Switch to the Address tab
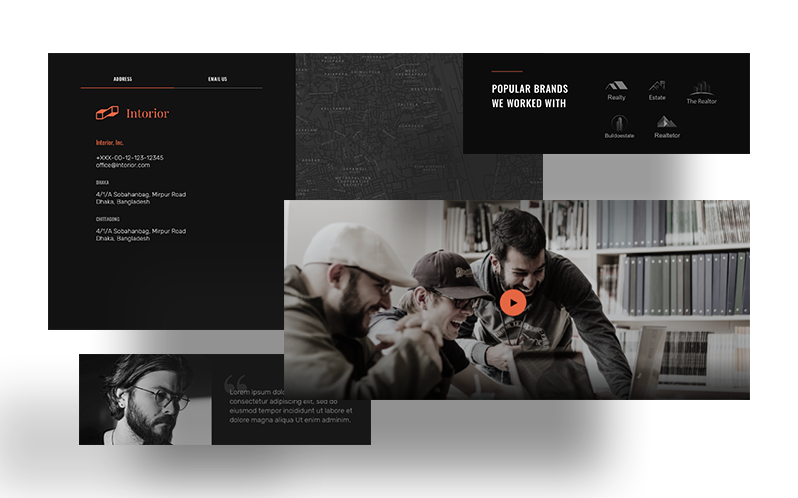This screenshot has width=798, height=498. pyautogui.click(x=123, y=79)
